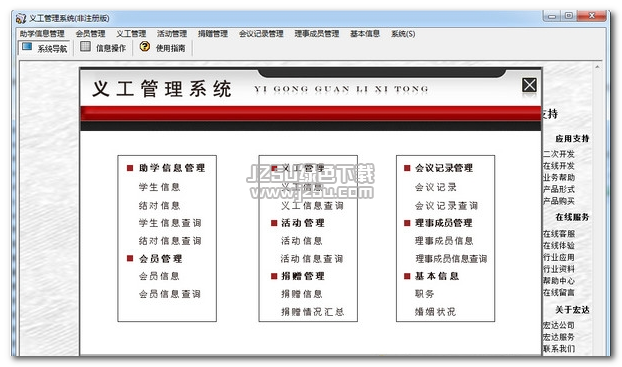Switch to the 信息操作 tab label

(111, 48)
